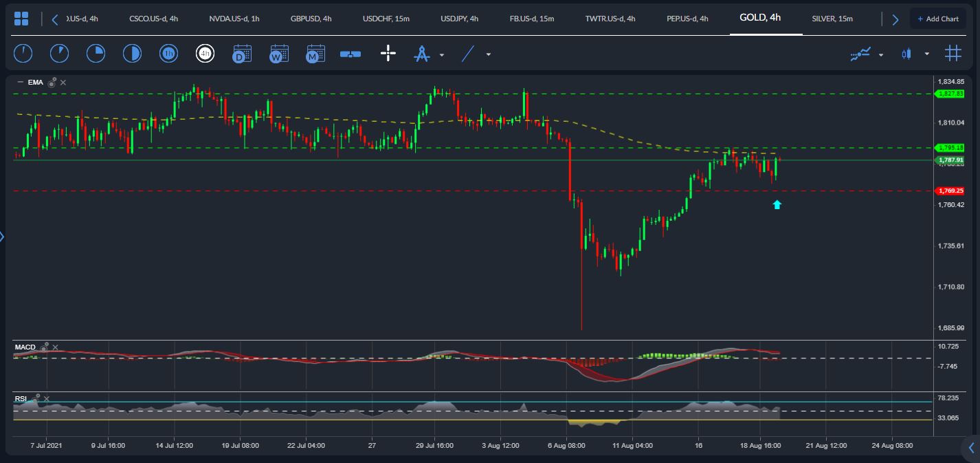Screen dimensions: 980x463
Task: Open the line tool dropdown arrow
Action: click(489, 54)
